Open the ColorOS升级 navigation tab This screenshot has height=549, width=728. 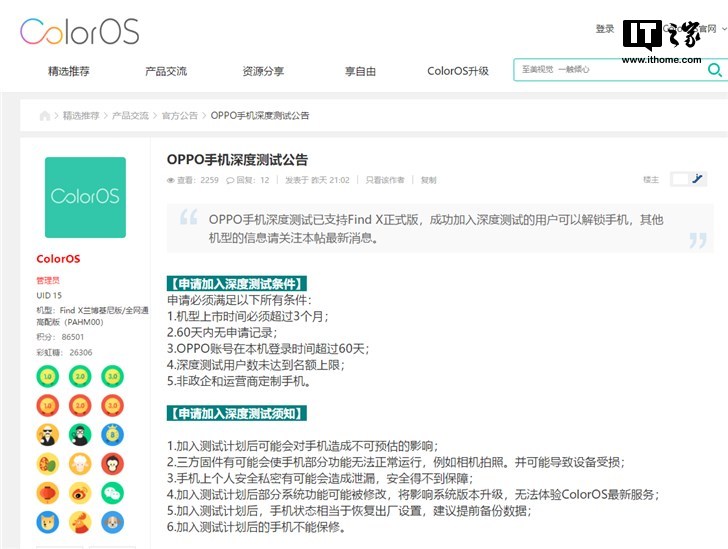[458, 71]
